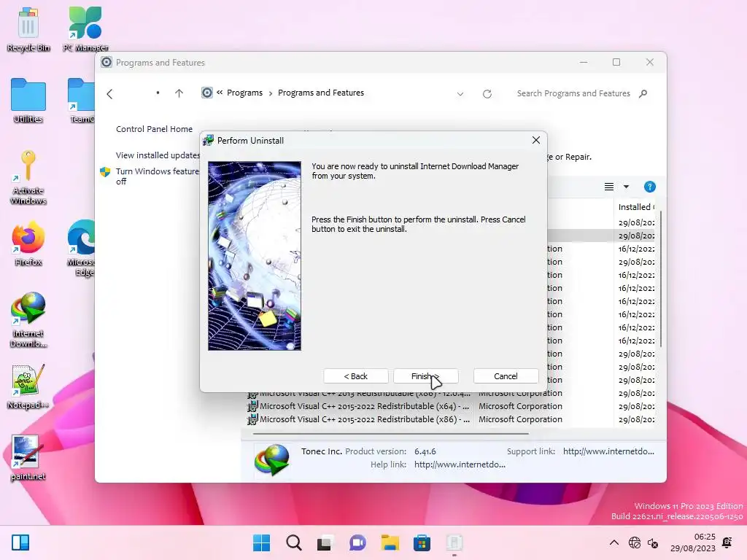Screen dimensions: 747x560
Task: Expand the address bar history dropdown
Action: point(460,94)
